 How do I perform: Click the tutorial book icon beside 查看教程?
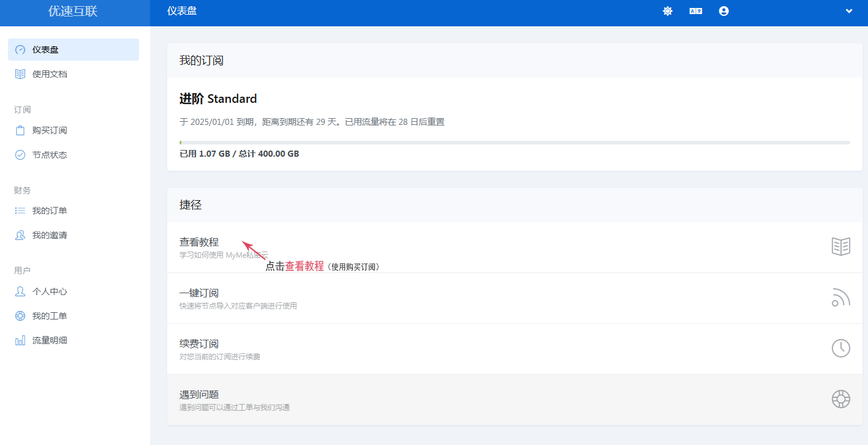[x=840, y=246]
